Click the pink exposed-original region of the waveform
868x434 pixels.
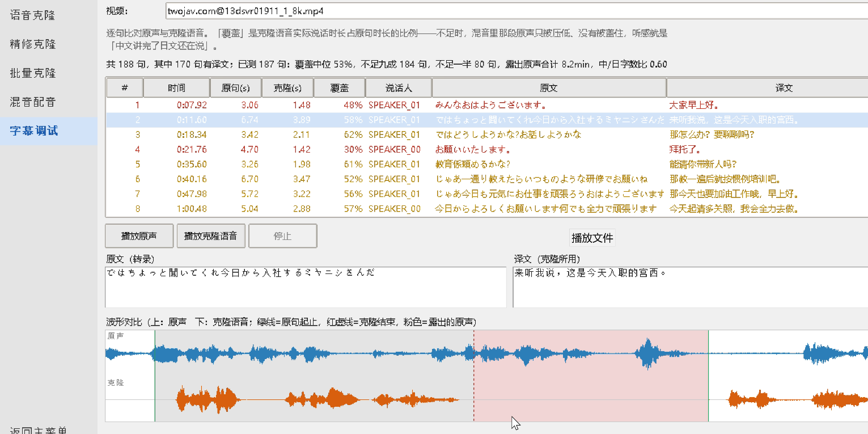(x=591, y=376)
